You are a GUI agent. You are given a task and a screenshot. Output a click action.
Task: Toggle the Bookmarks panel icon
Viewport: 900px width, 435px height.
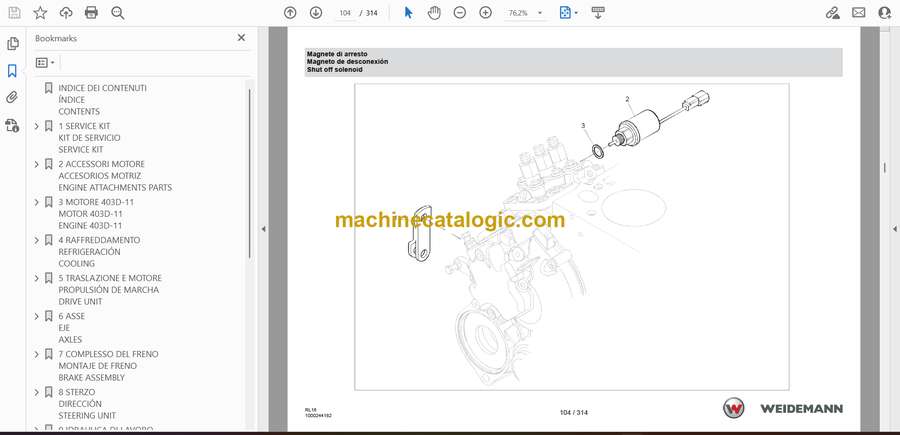pyautogui.click(x=12, y=71)
